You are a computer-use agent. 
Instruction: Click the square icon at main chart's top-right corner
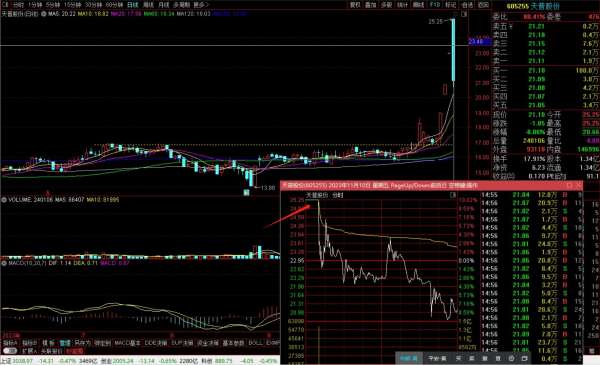[464, 14]
